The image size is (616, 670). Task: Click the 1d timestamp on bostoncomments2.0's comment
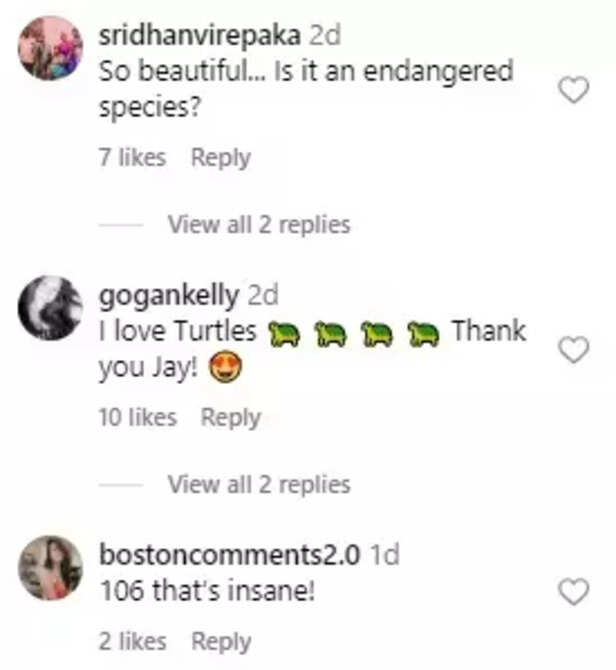pyautogui.click(x=385, y=554)
